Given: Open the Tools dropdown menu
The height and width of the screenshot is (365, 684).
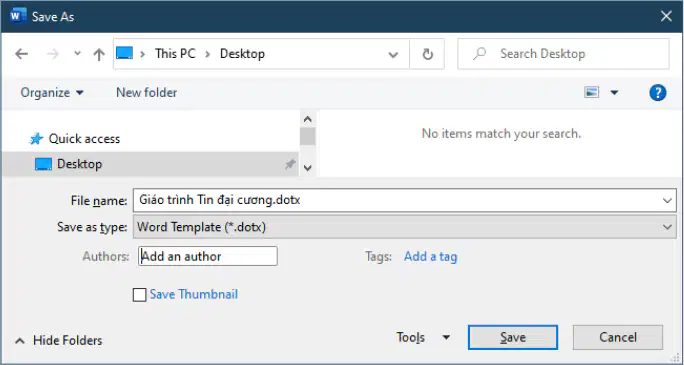Looking at the screenshot, I should tap(423, 337).
